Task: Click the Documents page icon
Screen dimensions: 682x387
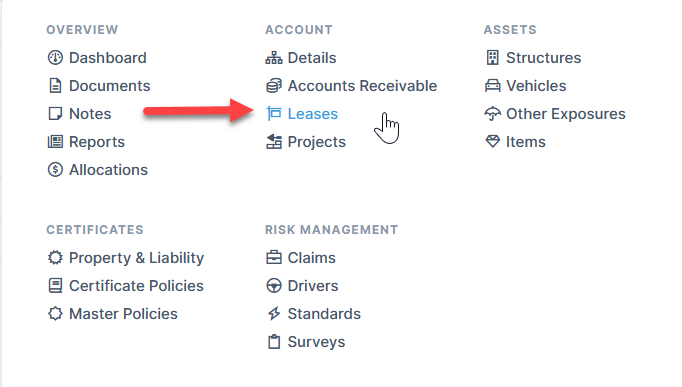Action: pos(55,86)
